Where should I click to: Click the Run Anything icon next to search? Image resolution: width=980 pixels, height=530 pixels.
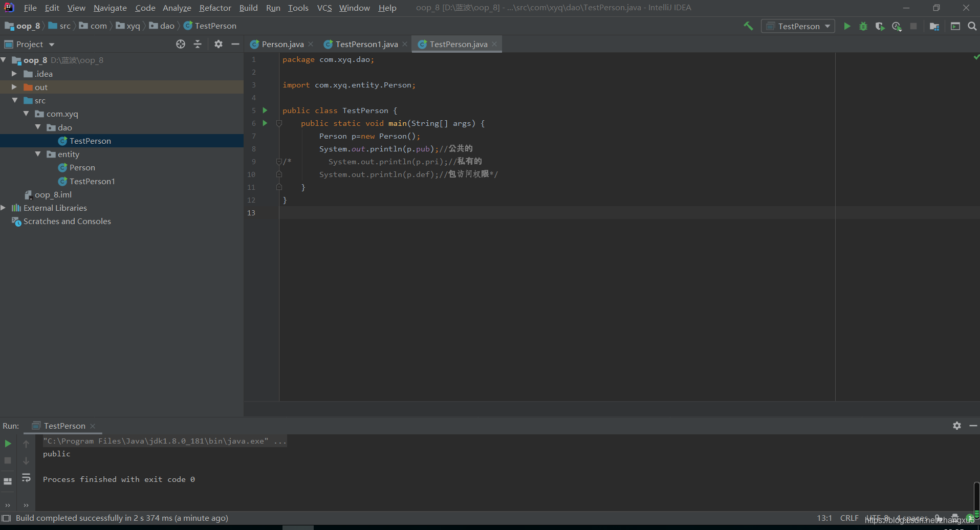(x=955, y=26)
